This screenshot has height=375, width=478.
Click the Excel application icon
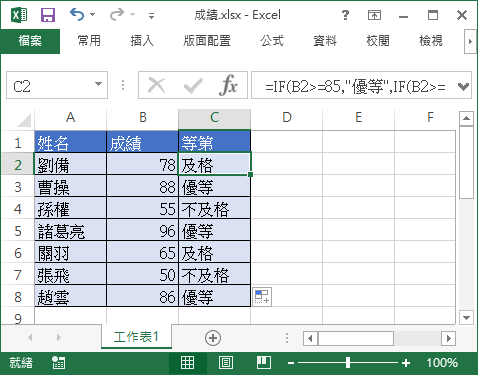pos(19,15)
